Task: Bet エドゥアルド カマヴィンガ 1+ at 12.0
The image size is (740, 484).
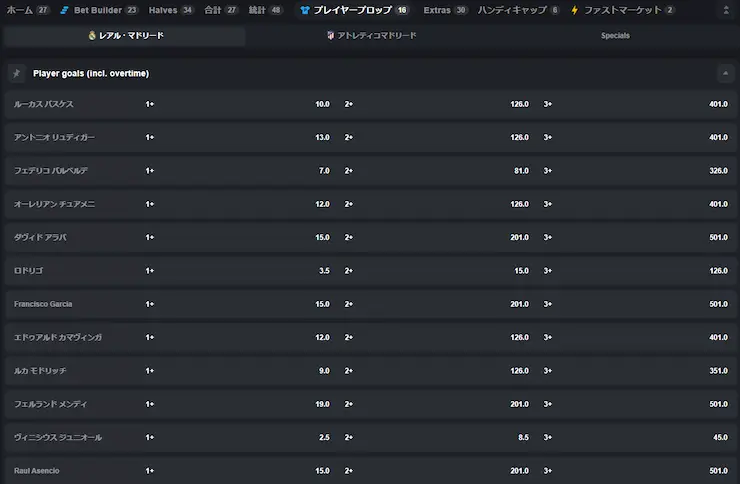Action: (x=237, y=337)
